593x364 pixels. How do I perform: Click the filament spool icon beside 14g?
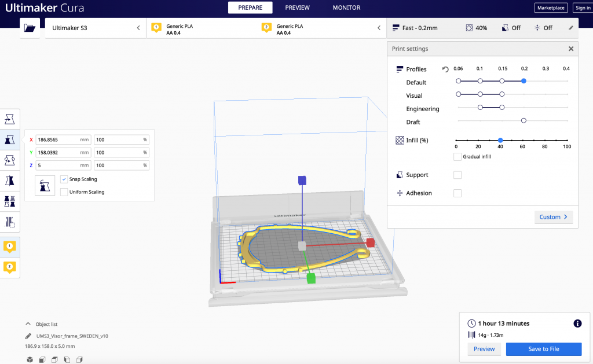[471, 335]
